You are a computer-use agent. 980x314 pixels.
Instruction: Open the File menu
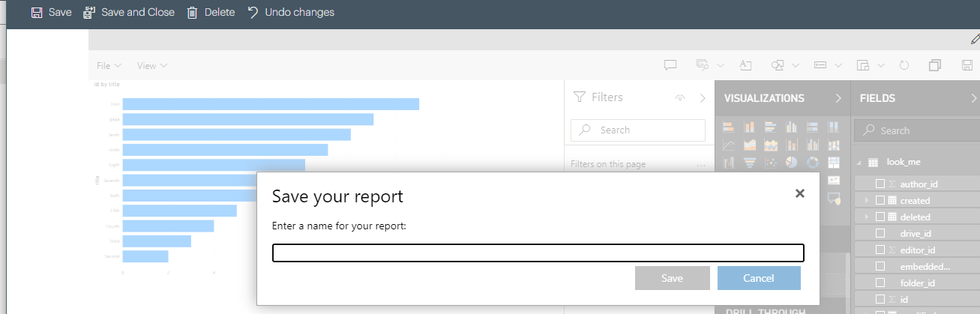(x=109, y=66)
